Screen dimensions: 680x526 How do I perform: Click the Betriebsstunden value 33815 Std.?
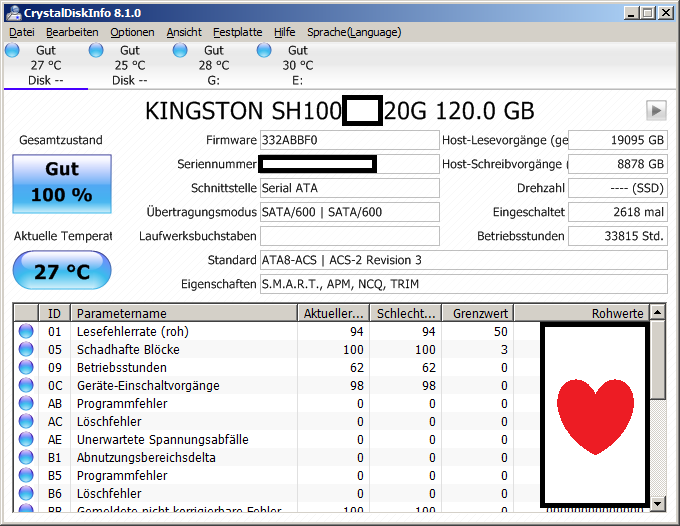618,236
